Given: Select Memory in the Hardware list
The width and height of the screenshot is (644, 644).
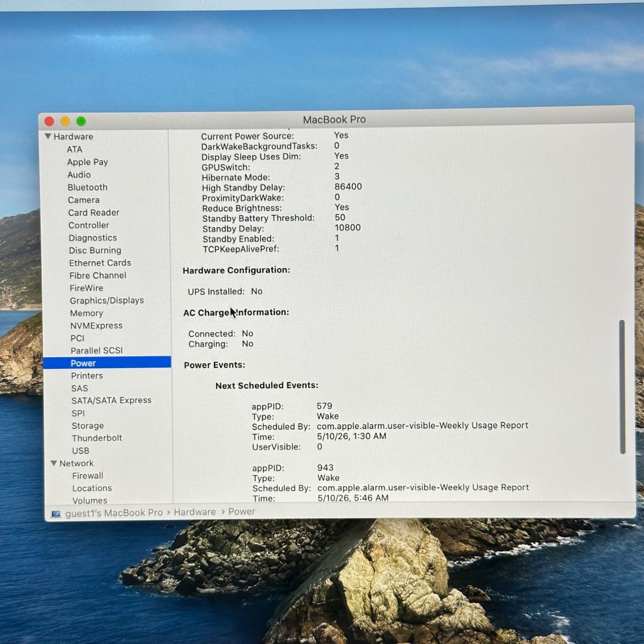Looking at the screenshot, I should click(x=86, y=313).
